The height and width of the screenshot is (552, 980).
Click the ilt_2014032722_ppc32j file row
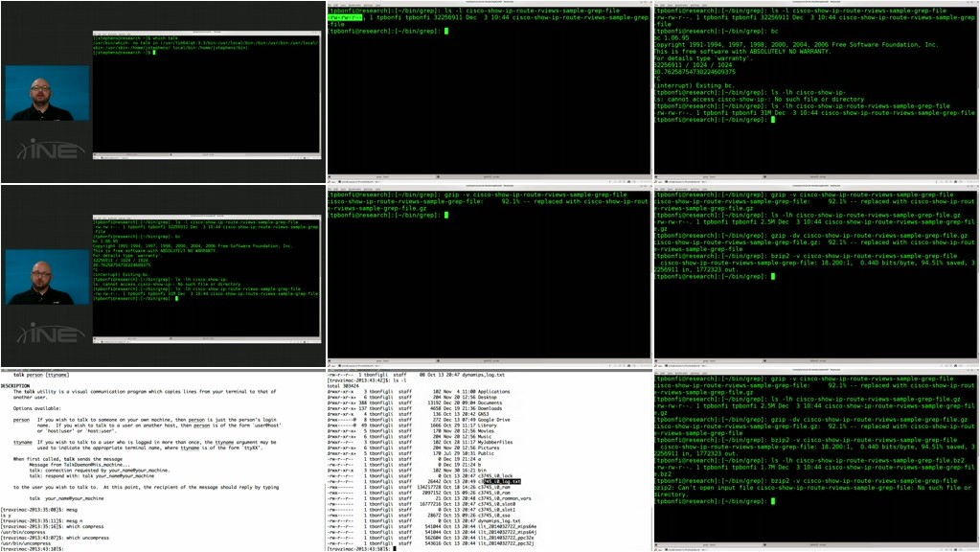431,543
